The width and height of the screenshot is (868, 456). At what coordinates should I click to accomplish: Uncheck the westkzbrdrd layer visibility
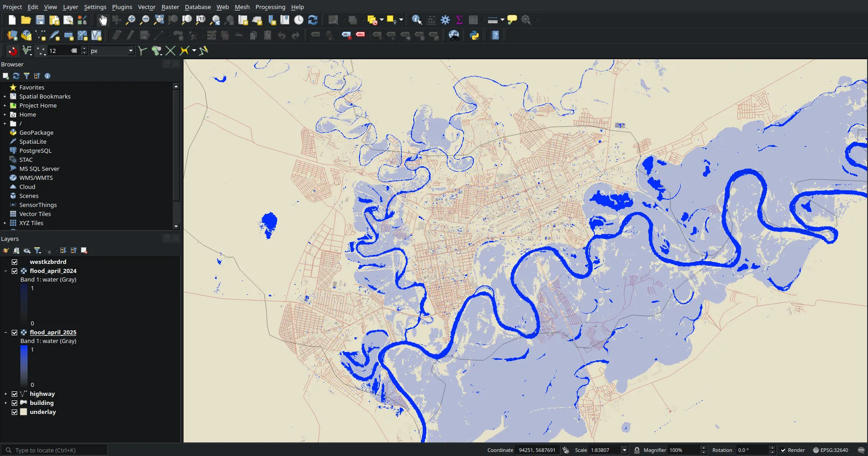point(14,262)
